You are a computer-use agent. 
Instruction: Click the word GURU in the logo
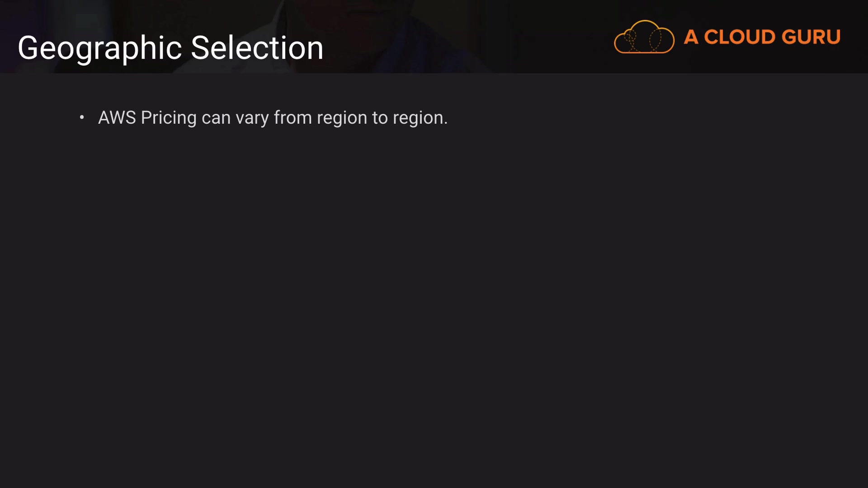pyautogui.click(x=811, y=37)
